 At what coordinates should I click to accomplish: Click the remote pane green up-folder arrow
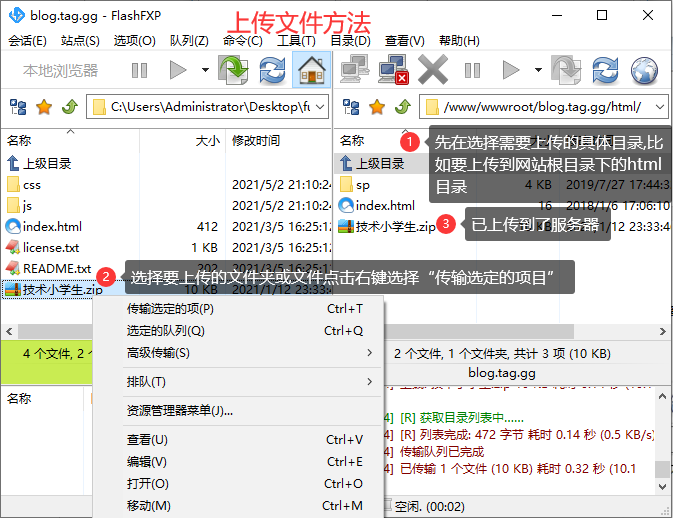tap(403, 106)
